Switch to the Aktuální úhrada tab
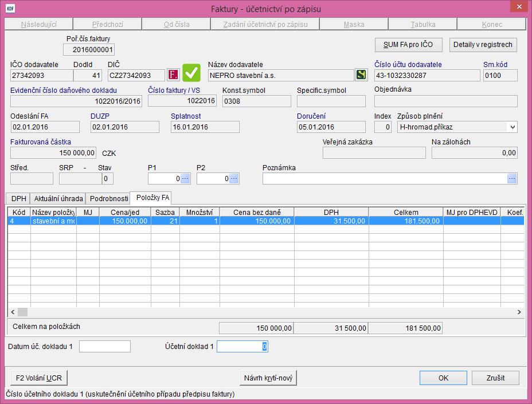This screenshot has height=404, width=532. [x=58, y=198]
